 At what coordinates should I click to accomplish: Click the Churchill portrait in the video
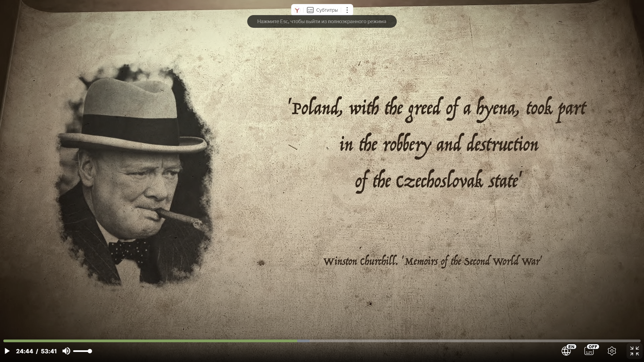[134, 174]
